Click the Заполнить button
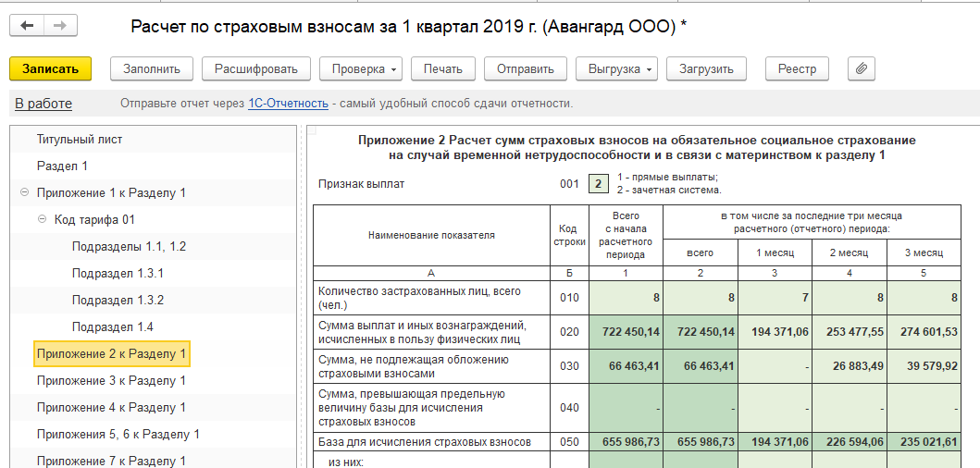Image resolution: width=980 pixels, height=468 pixels. 151,68
